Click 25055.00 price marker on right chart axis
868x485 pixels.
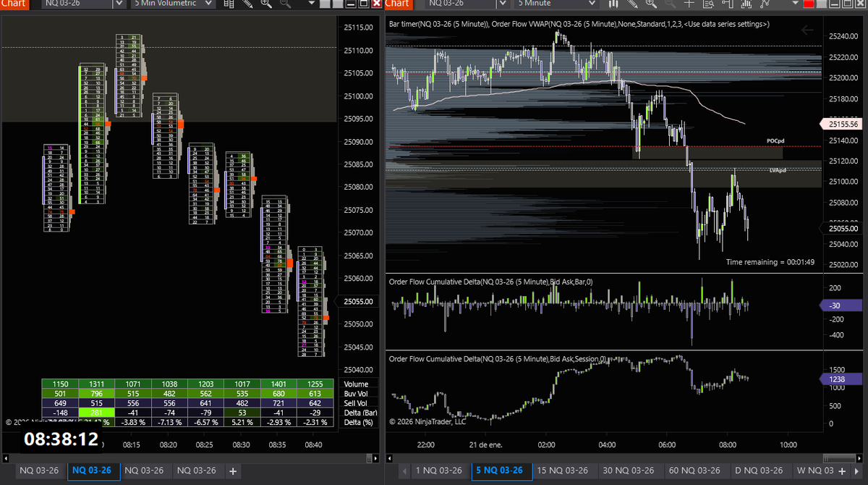843,229
